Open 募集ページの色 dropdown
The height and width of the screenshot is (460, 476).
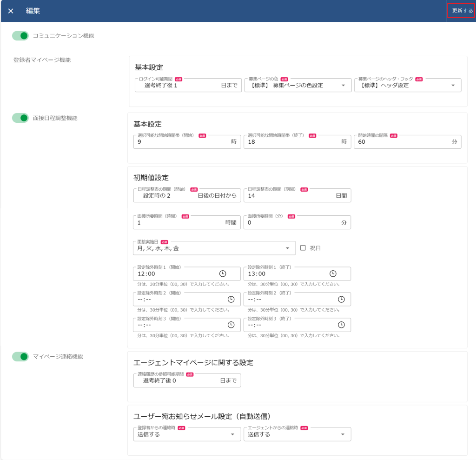343,85
